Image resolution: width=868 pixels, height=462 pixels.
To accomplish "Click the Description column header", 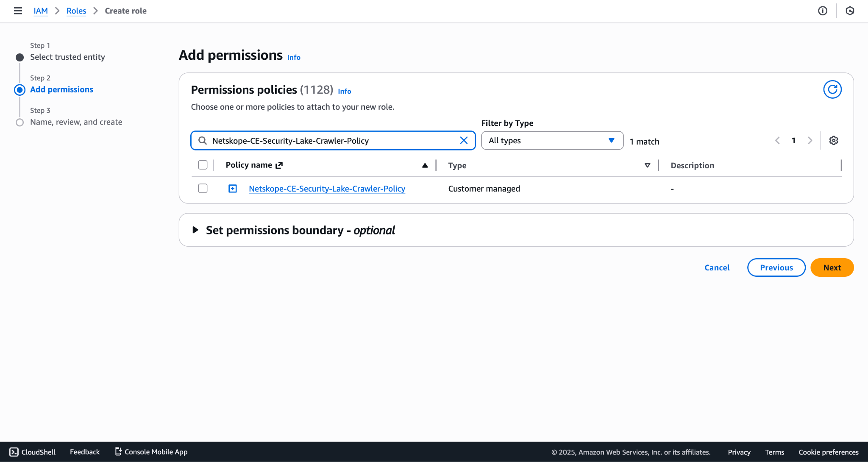I will click(x=692, y=165).
